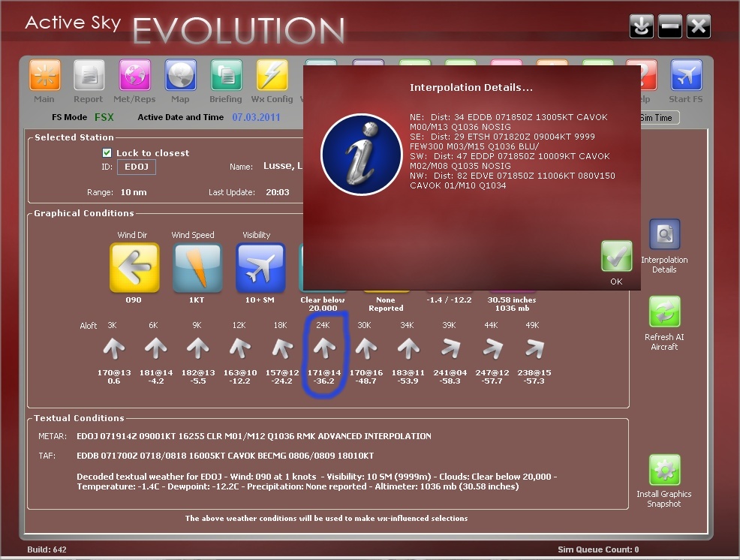Click the Interpolation Details magnifier icon
Image resolution: width=740 pixels, height=560 pixels.
(x=664, y=233)
